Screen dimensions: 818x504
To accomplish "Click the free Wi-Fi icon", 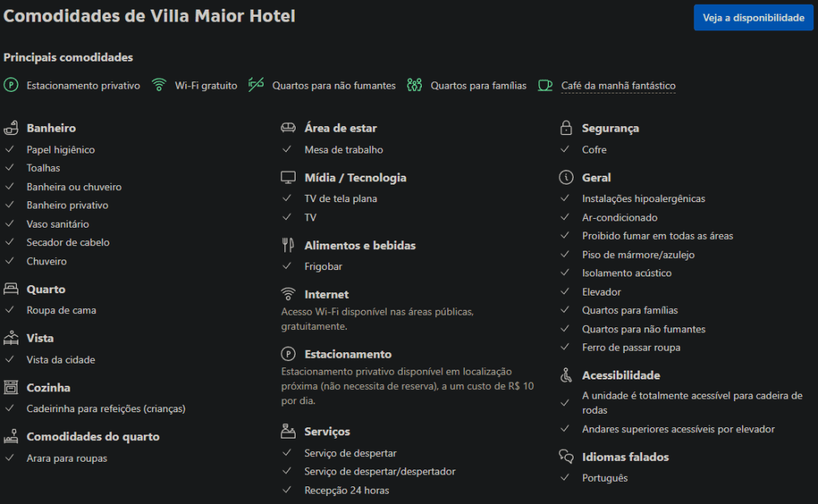I will [159, 85].
